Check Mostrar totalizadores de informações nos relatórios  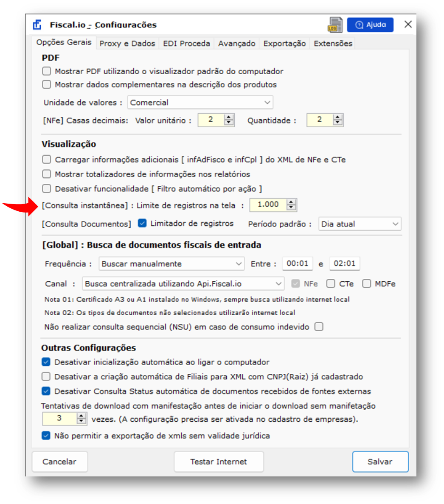[x=47, y=174]
